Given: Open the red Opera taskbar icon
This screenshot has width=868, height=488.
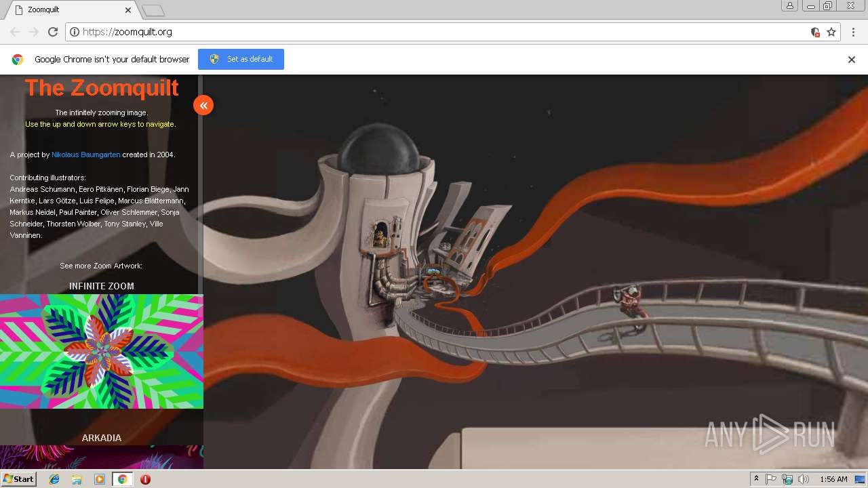Looking at the screenshot, I should point(145,479).
